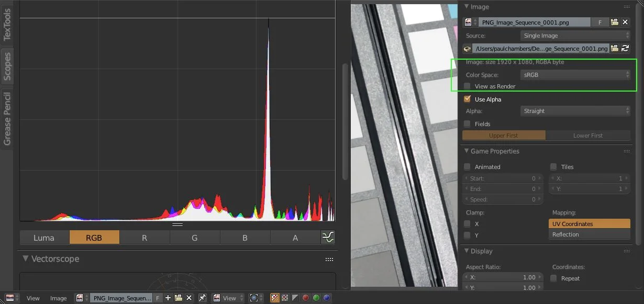Open the Color Space sRGB dropdown

click(575, 75)
